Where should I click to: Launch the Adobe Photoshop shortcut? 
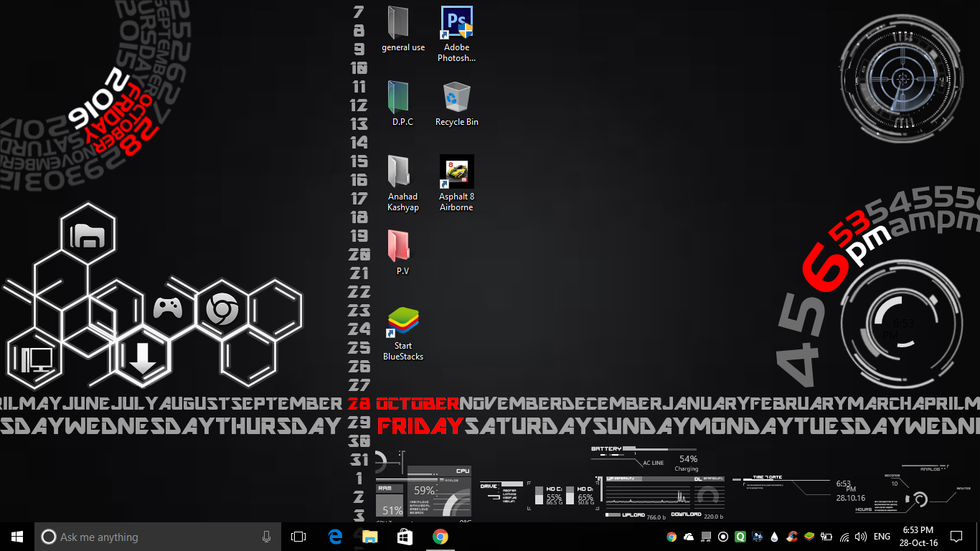click(x=457, y=34)
